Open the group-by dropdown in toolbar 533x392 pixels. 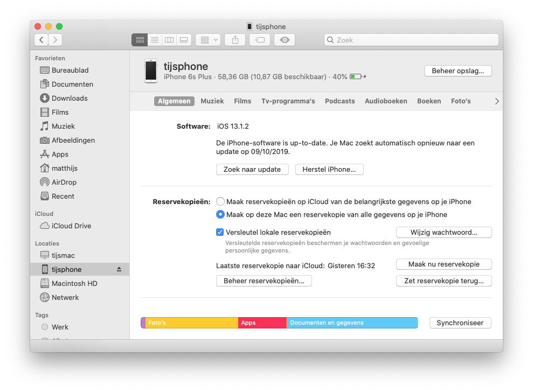click(x=208, y=40)
